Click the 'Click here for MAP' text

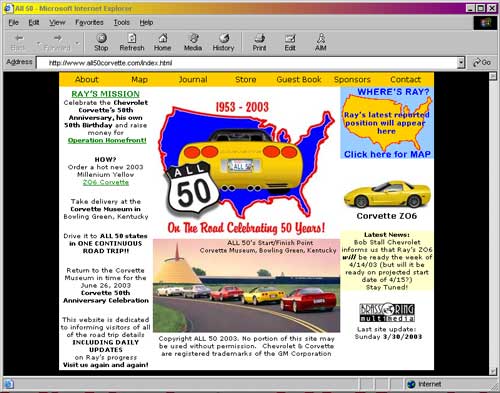click(387, 154)
